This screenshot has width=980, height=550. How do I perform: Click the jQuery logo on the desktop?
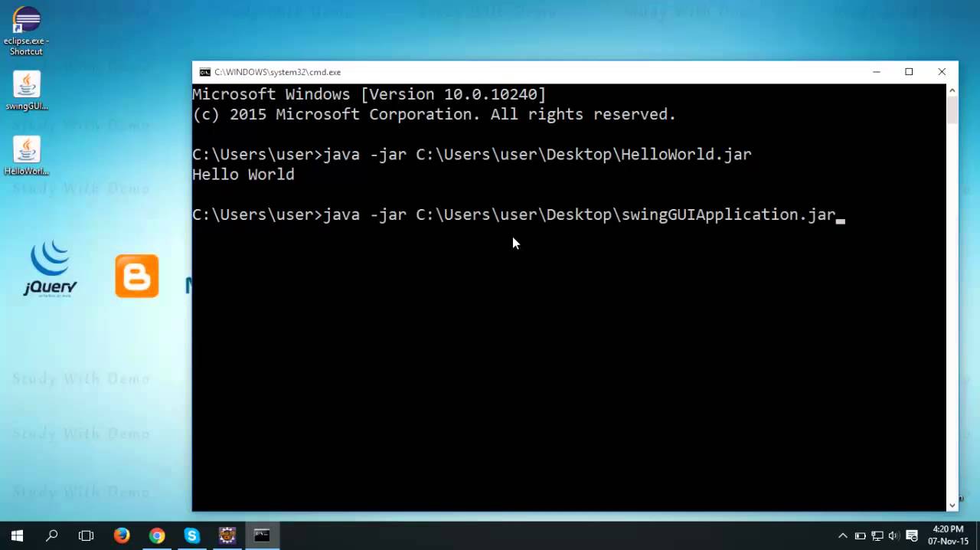[x=50, y=269]
